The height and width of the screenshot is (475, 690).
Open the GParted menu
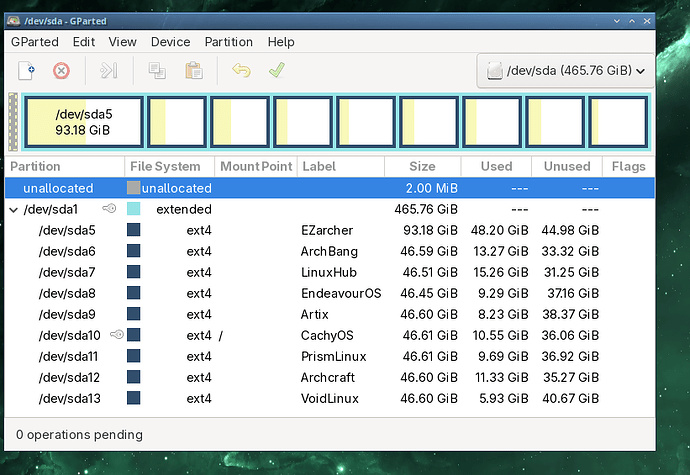(35, 42)
